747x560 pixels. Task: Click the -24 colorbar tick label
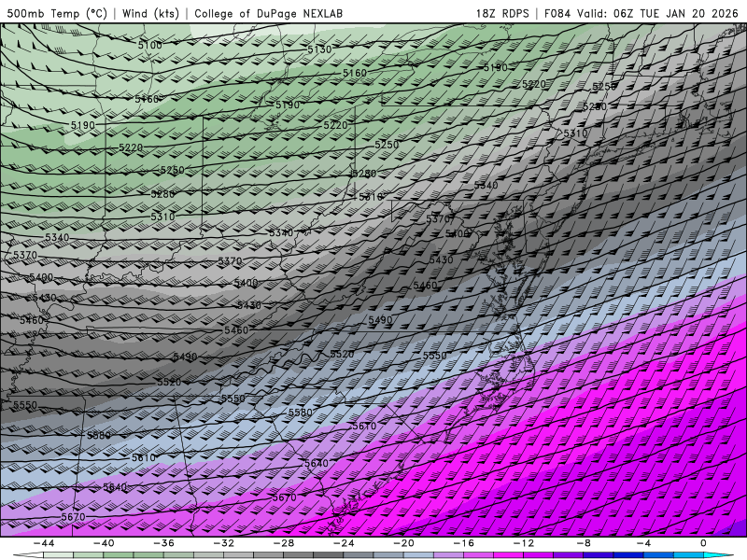[344, 543]
